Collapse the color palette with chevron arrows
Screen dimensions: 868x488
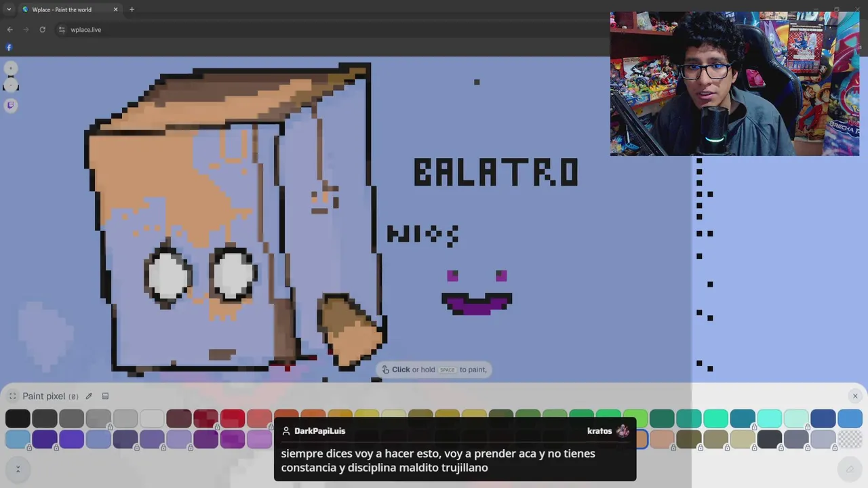[18, 469]
